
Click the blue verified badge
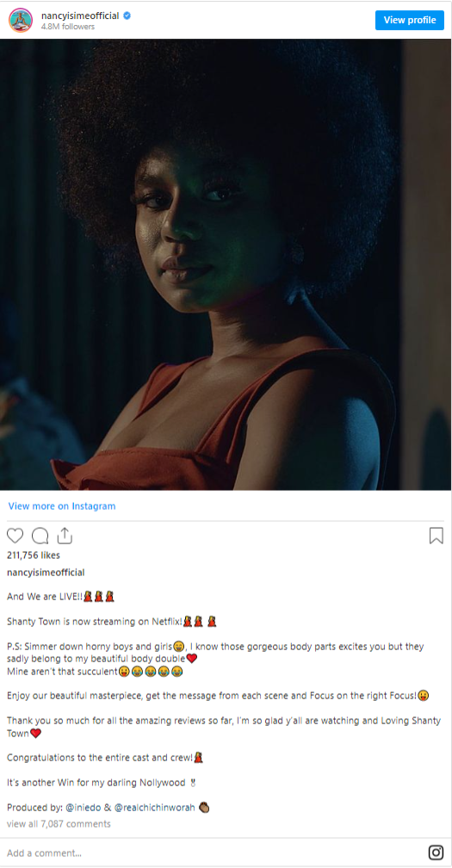[x=127, y=16]
